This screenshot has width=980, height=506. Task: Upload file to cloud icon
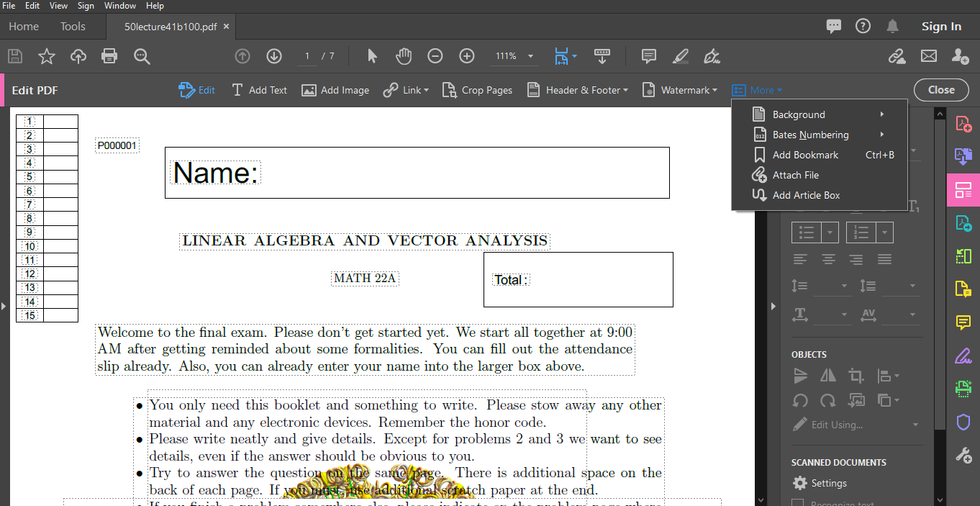(x=78, y=56)
